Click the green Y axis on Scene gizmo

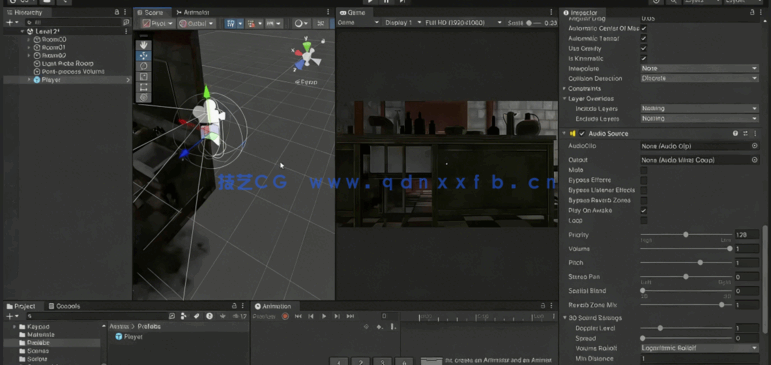click(307, 46)
